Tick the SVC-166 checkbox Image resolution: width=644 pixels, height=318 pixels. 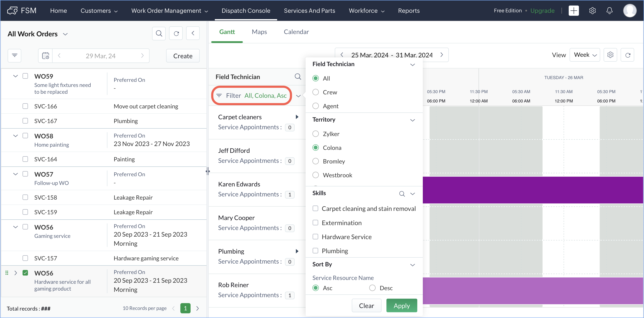(25, 106)
